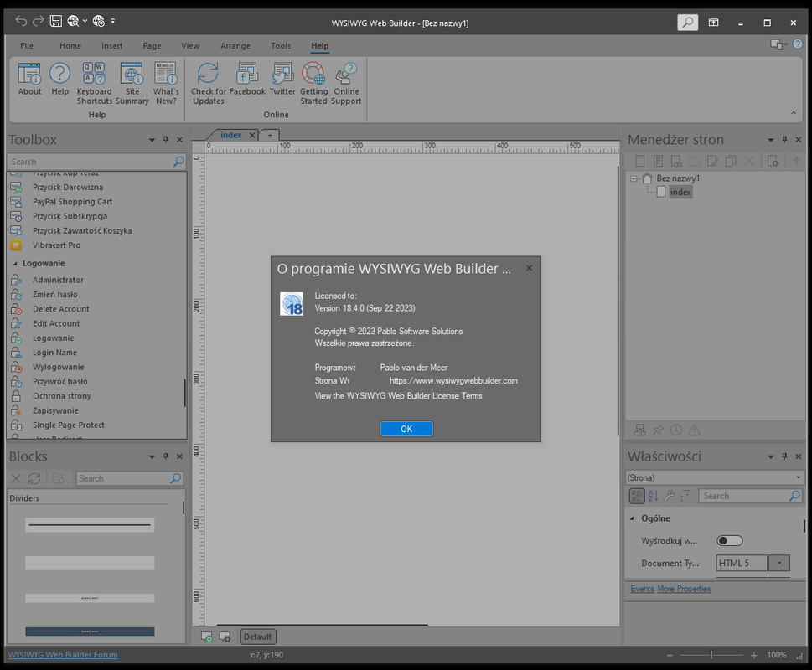The height and width of the screenshot is (670, 812).
Task: Switch to the Insert ribbon tab
Action: point(111,45)
